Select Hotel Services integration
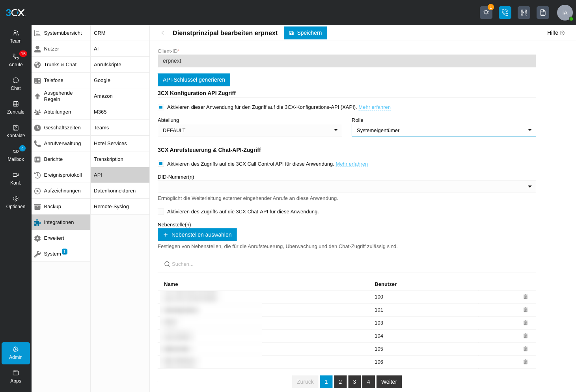This screenshot has width=576, height=392. (120, 144)
